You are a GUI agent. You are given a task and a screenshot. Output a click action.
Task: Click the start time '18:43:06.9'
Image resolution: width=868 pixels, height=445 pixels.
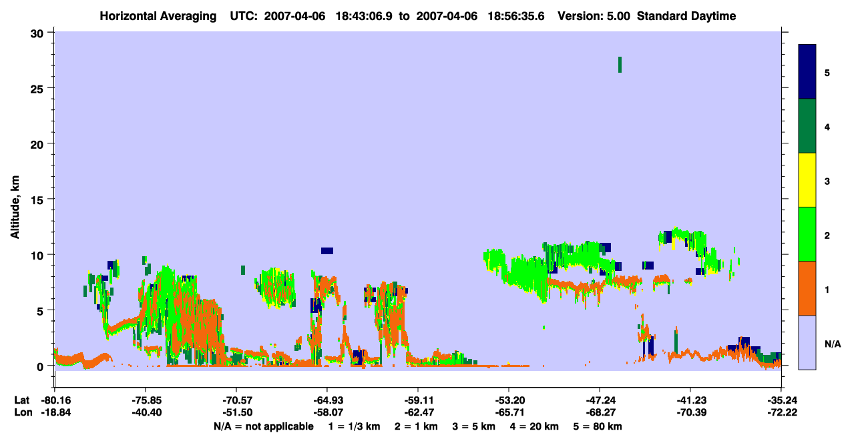point(365,17)
